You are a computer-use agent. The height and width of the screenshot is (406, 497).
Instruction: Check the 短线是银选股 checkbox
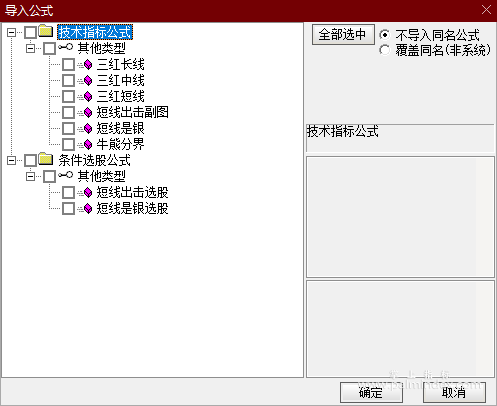pos(68,208)
